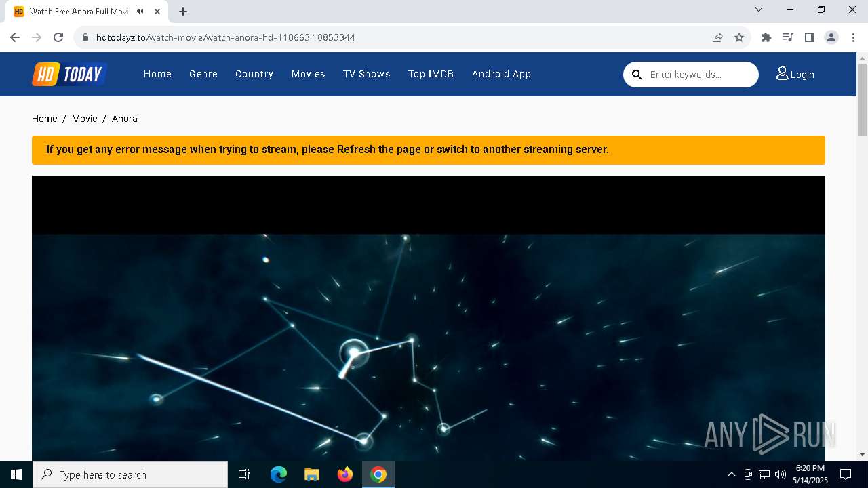Open the Genre menu

(x=203, y=74)
